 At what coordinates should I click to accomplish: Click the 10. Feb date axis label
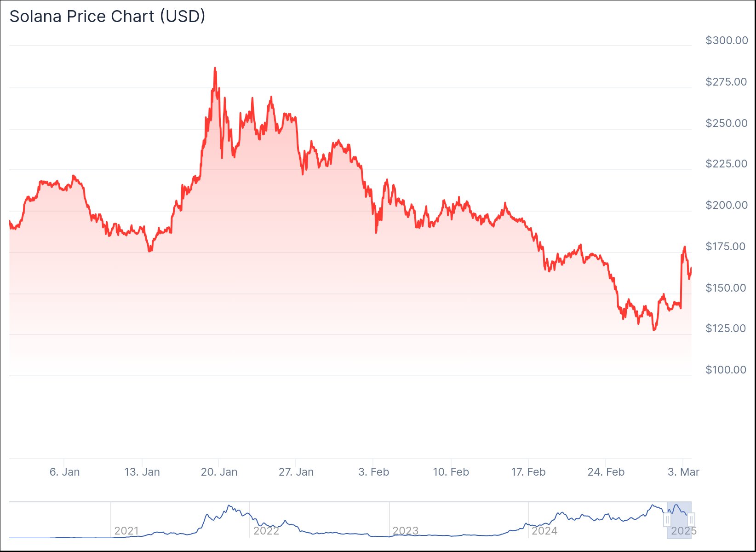point(451,472)
